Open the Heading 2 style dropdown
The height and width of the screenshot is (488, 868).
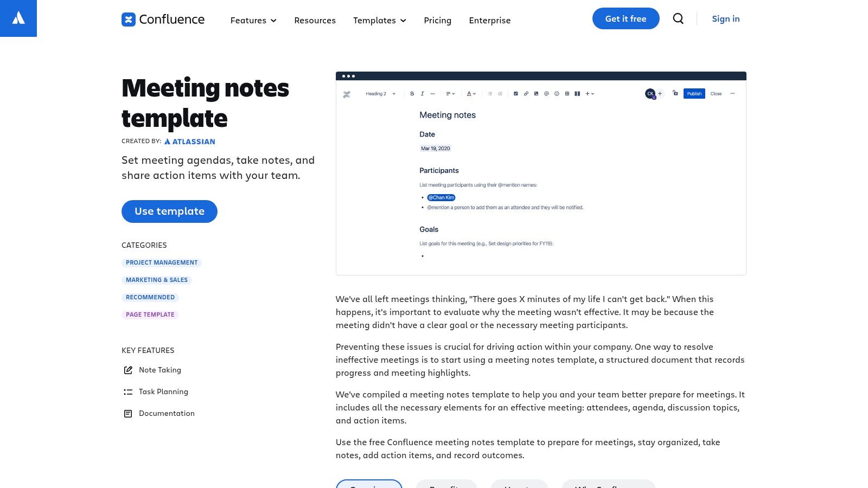(x=380, y=93)
